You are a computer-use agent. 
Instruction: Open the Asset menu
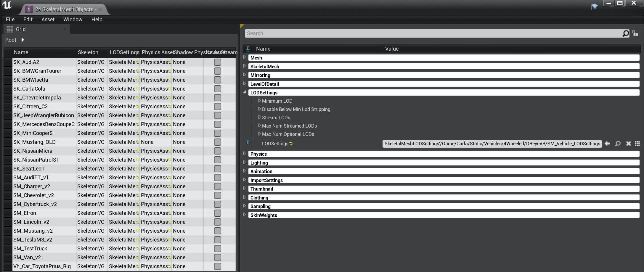tap(48, 20)
